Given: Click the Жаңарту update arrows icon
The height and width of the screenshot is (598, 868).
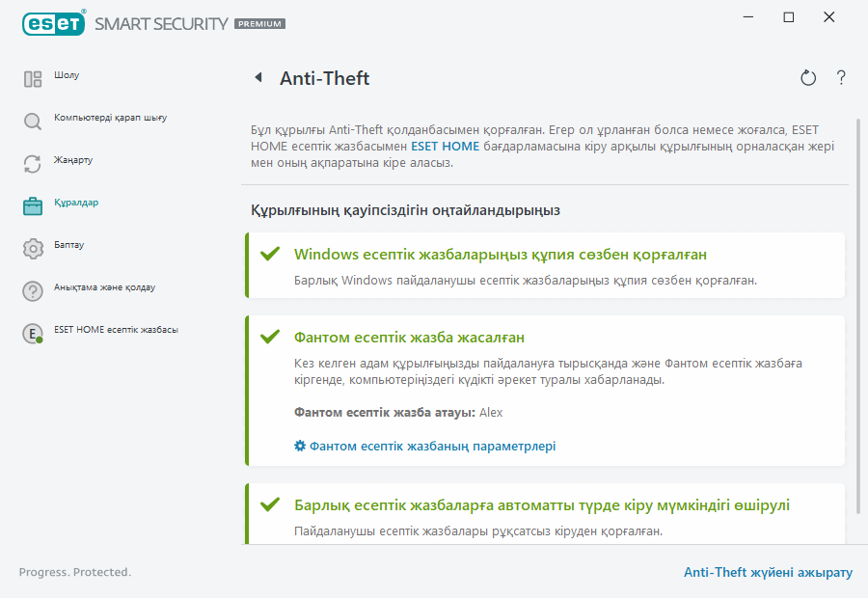Looking at the screenshot, I should [x=32, y=164].
